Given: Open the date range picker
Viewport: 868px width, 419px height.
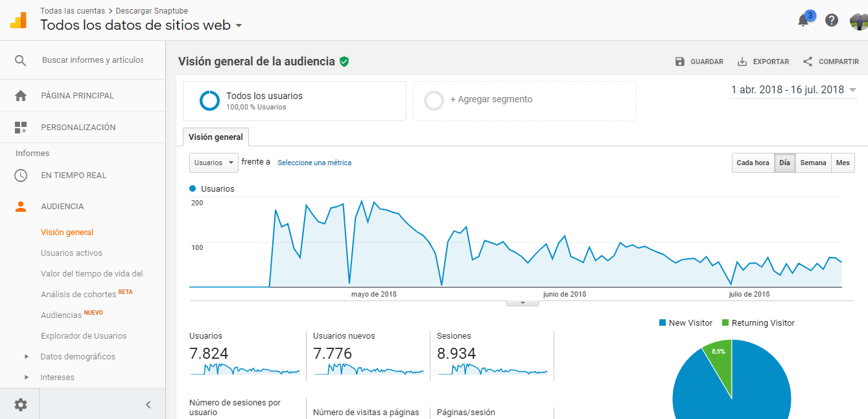Looking at the screenshot, I should coord(794,90).
